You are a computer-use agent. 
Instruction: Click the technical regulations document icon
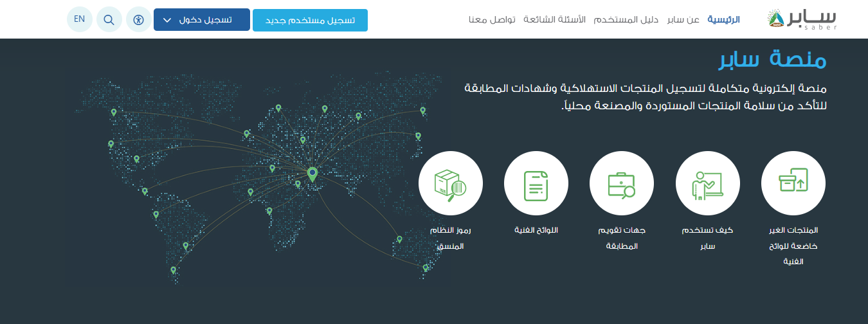pyautogui.click(x=536, y=183)
